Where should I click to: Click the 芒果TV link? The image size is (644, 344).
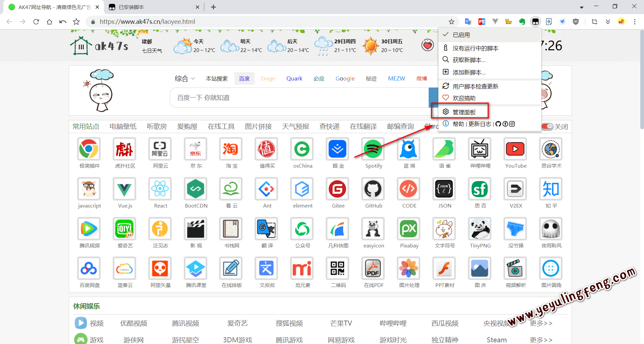click(341, 323)
